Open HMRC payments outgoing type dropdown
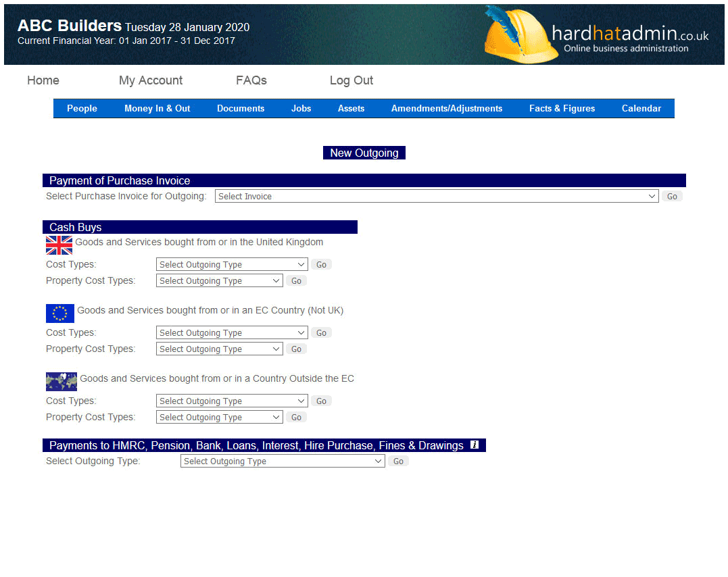This screenshot has height=577, width=728. (282, 461)
